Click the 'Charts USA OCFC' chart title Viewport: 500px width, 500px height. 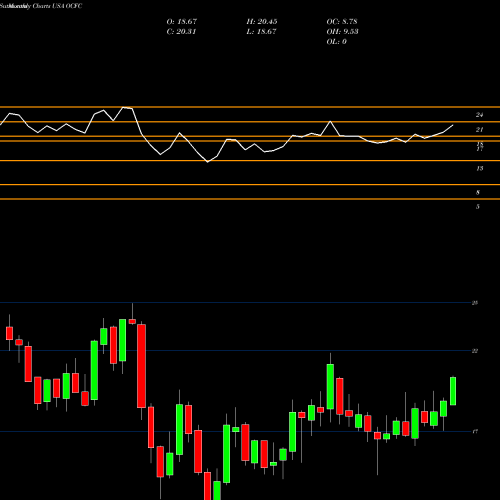pos(57,6)
